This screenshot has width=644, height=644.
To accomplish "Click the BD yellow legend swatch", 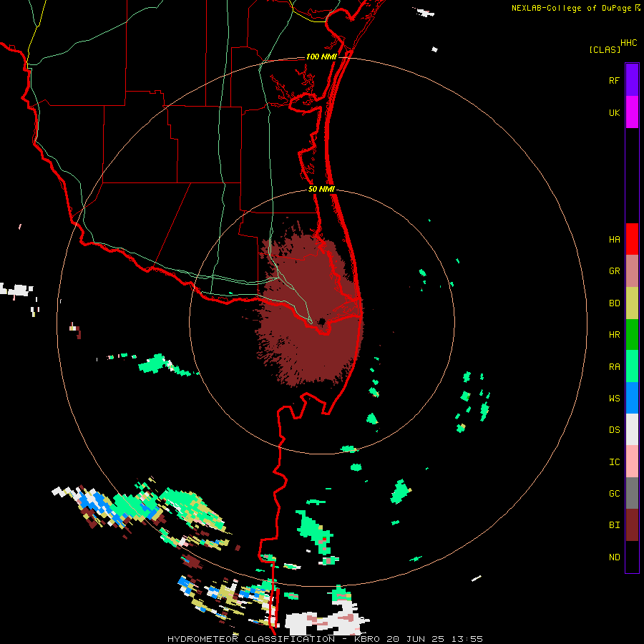I will click(x=632, y=303).
